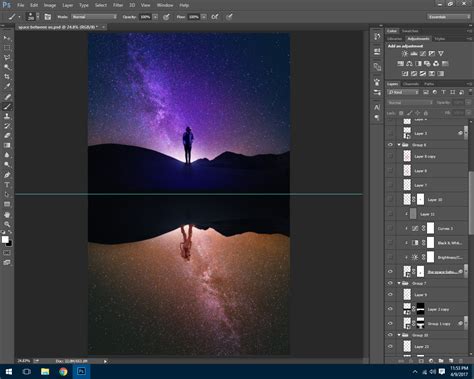Hide the Layer 9 layer
Screen dimensions: 474x379
[x=390, y=295]
